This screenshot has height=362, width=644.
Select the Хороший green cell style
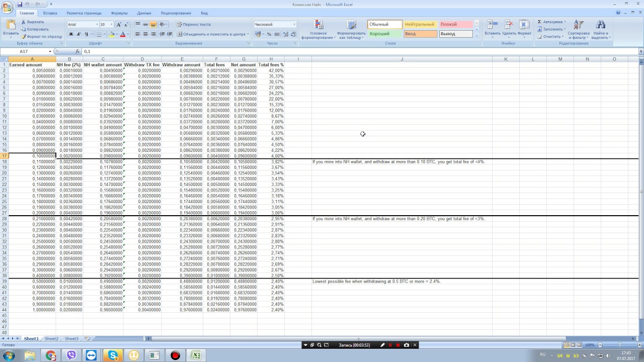point(385,34)
